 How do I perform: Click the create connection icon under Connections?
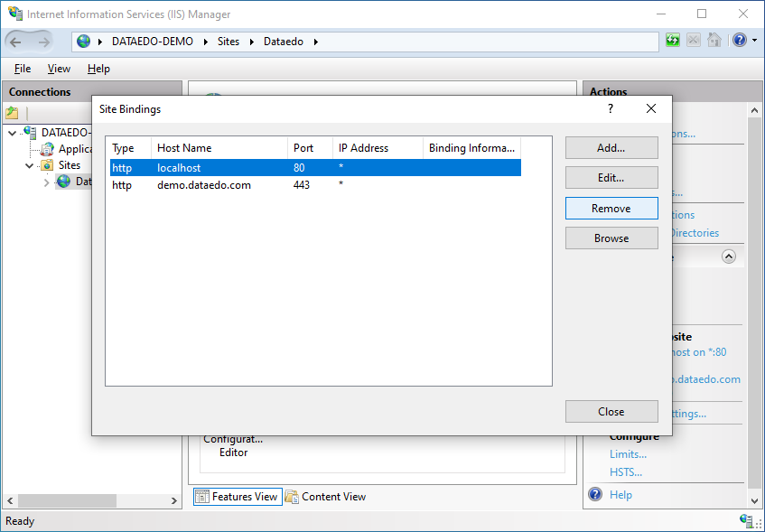pyautogui.click(x=12, y=113)
